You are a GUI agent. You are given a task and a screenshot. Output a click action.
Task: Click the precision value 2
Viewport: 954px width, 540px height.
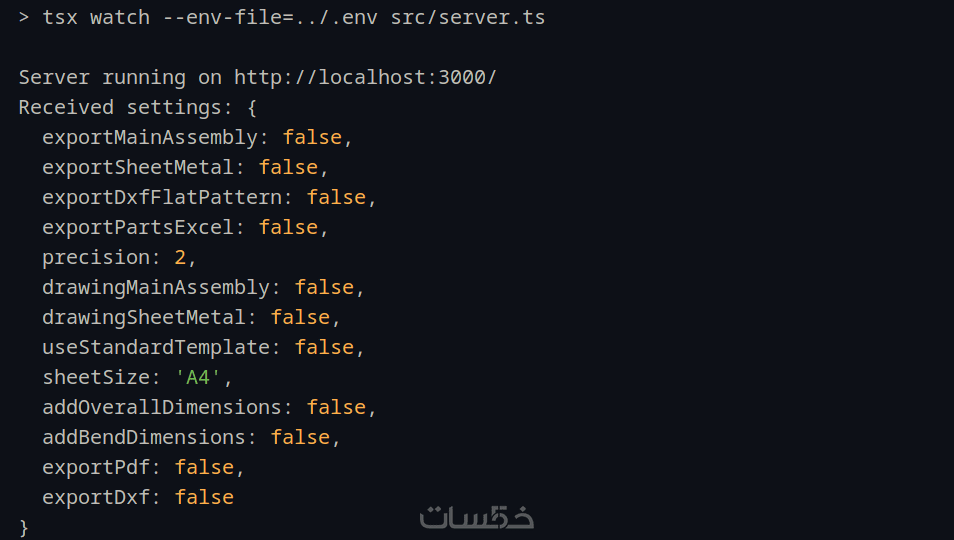coord(181,257)
